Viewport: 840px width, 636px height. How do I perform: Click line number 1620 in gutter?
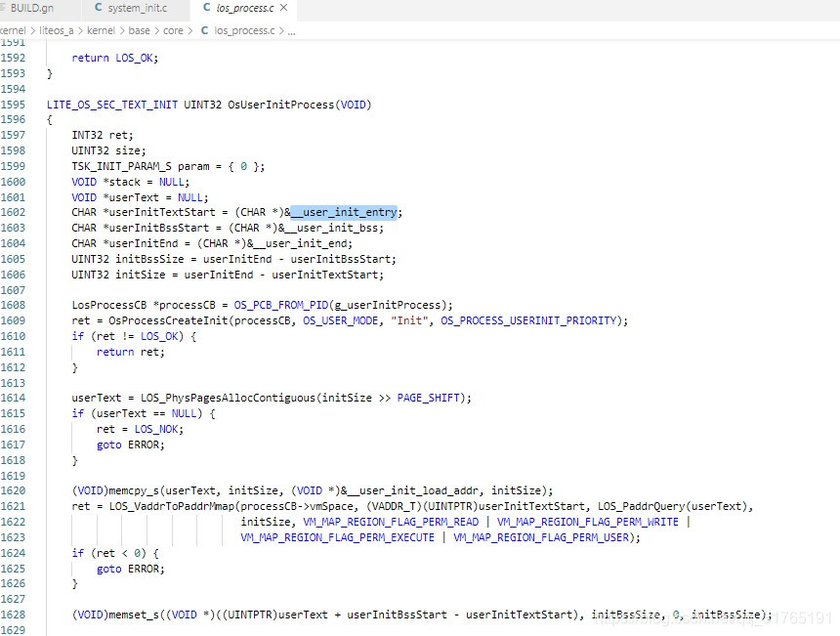coord(13,490)
